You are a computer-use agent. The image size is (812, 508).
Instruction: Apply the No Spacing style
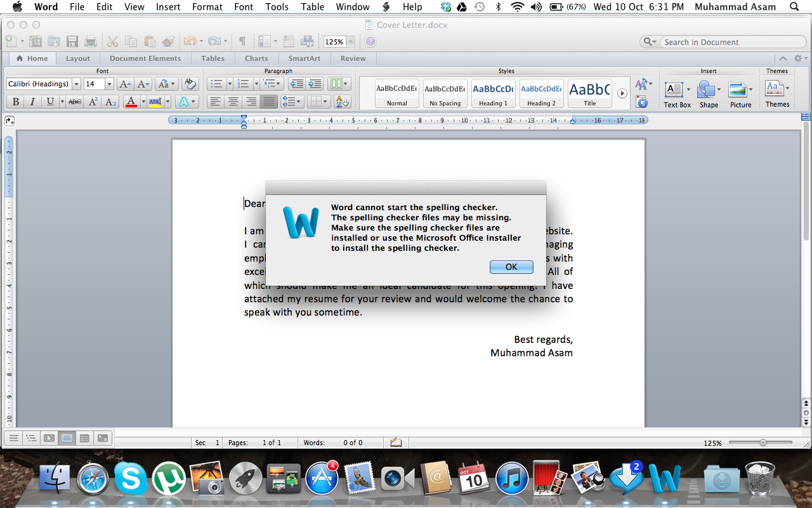[445, 93]
